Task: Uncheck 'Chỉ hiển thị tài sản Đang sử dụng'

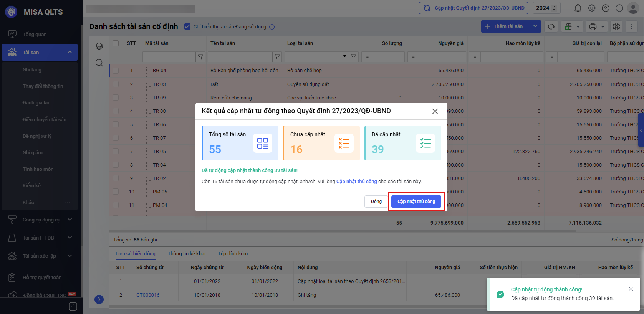Action: [187, 26]
